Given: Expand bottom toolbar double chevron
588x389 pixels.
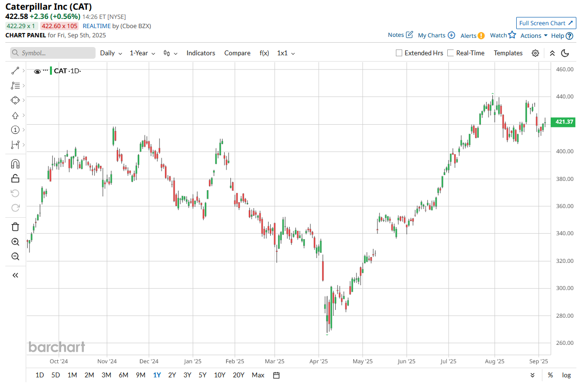Looking at the screenshot, I should (533, 375).
